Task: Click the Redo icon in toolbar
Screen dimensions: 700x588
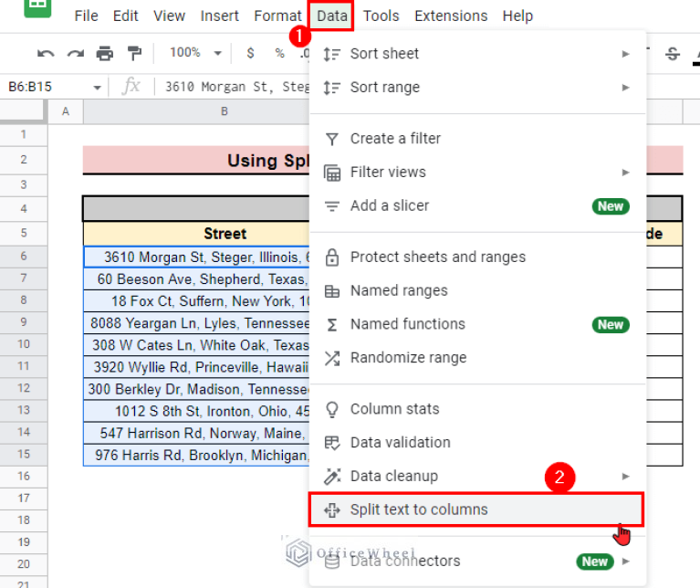Action: (76, 54)
